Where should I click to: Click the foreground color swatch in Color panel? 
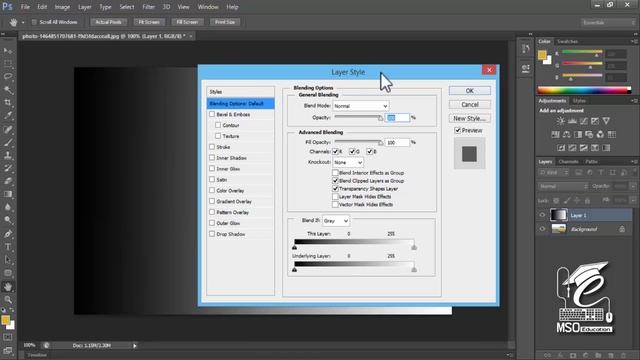click(x=542, y=55)
